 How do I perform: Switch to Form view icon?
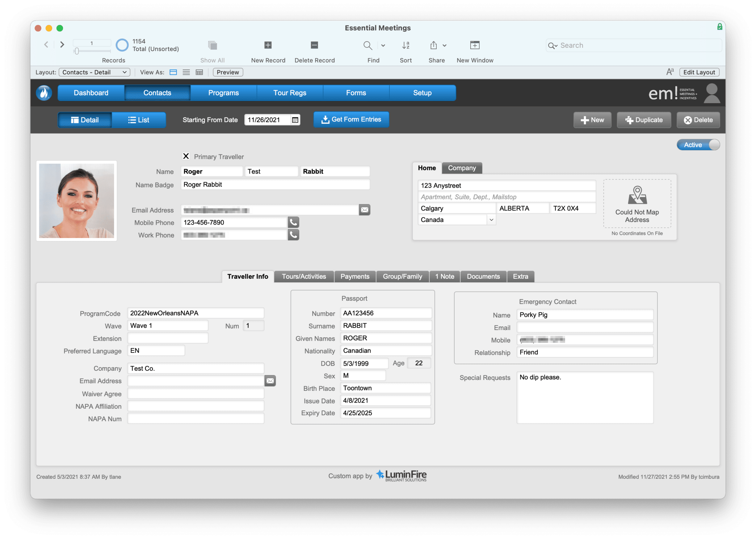pos(173,72)
